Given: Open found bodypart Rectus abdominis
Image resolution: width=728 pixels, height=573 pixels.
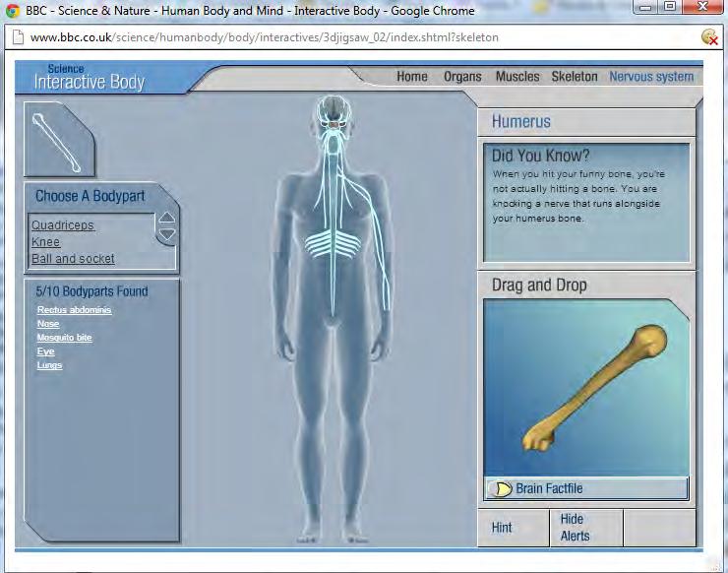Looking at the screenshot, I should 75,310.
